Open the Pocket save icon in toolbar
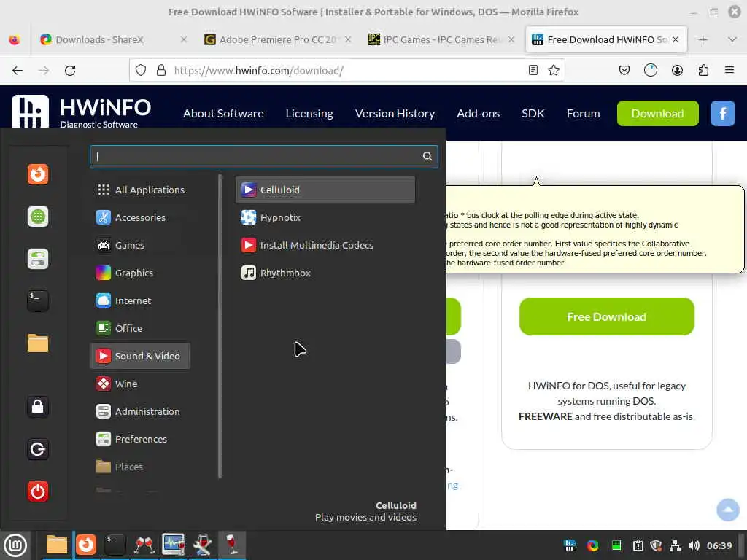747x560 pixels. tap(624, 71)
